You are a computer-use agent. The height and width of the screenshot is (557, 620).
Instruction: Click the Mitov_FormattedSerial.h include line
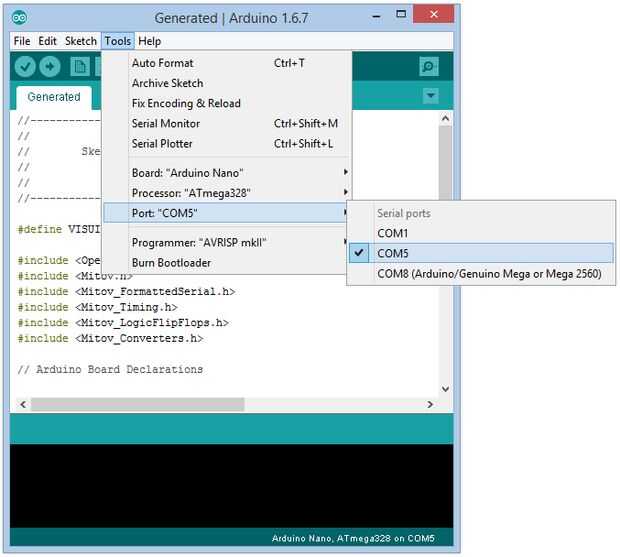127,292
